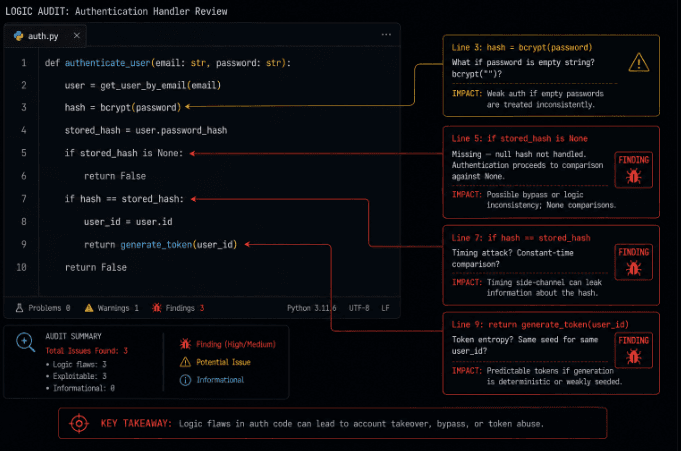681x451 pixels.
Task: Click the FINDING bug badge on Line 7 card
Action: 634,262
